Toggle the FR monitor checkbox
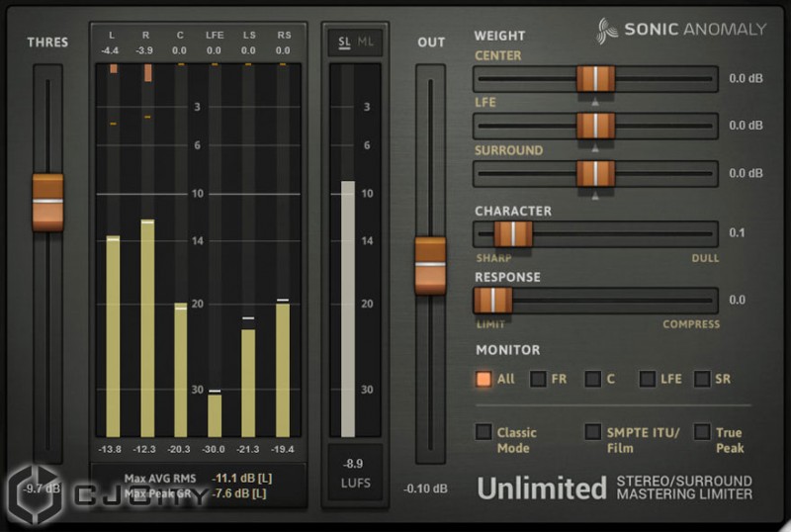The width and height of the screenshot is (791, 532). click(539, 379)
